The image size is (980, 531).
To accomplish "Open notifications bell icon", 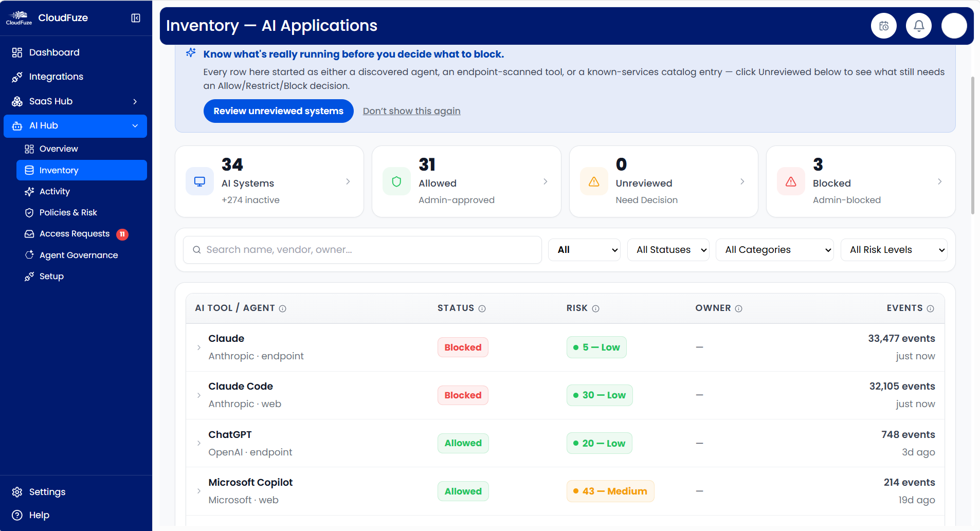I will pos(919,26).
